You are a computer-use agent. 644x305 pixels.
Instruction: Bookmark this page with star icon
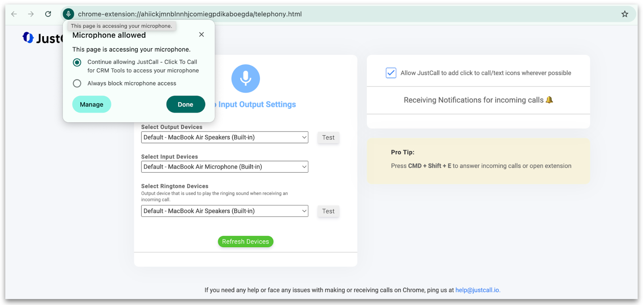point(625,14)
